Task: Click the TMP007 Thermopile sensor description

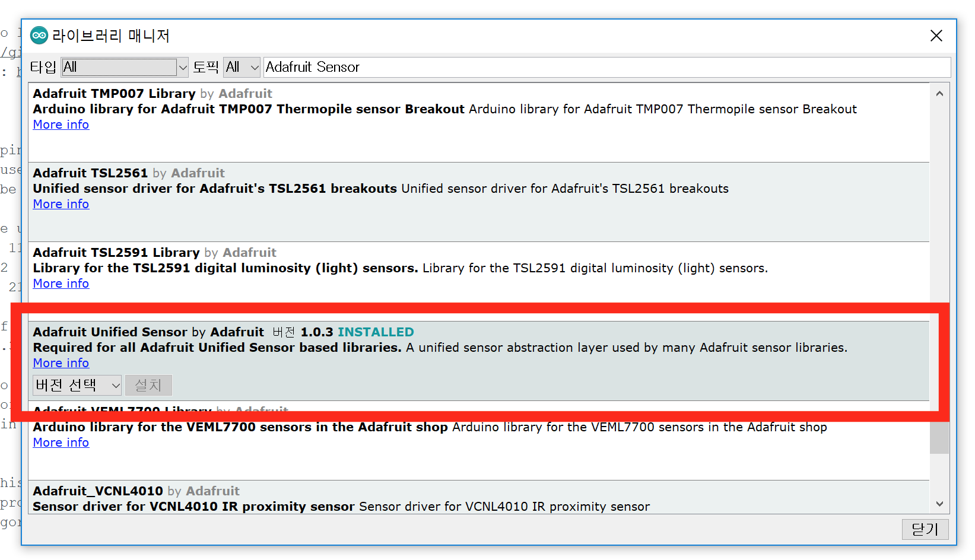Action: pyautogui.click(x=445, y=109)
